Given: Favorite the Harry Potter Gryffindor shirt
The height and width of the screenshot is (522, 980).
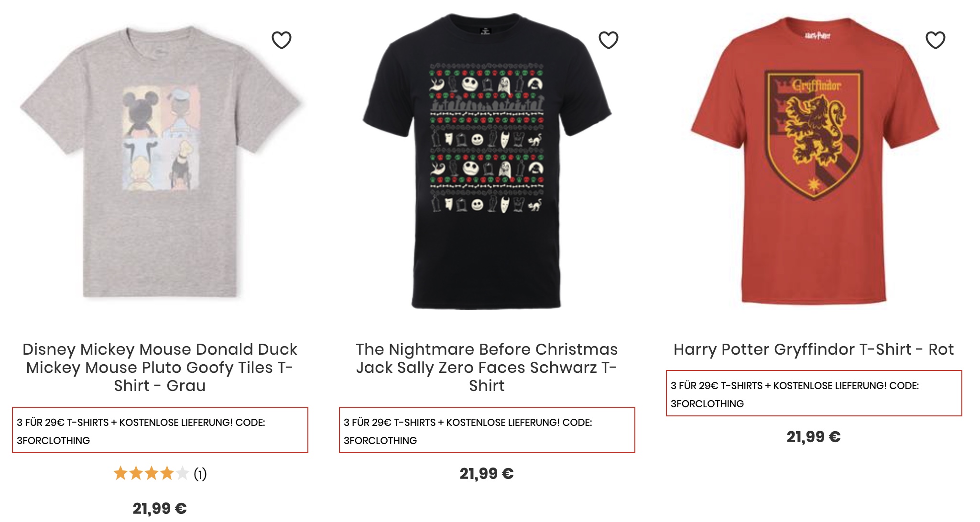Looking at the screenshot, I should pos(935,40).
